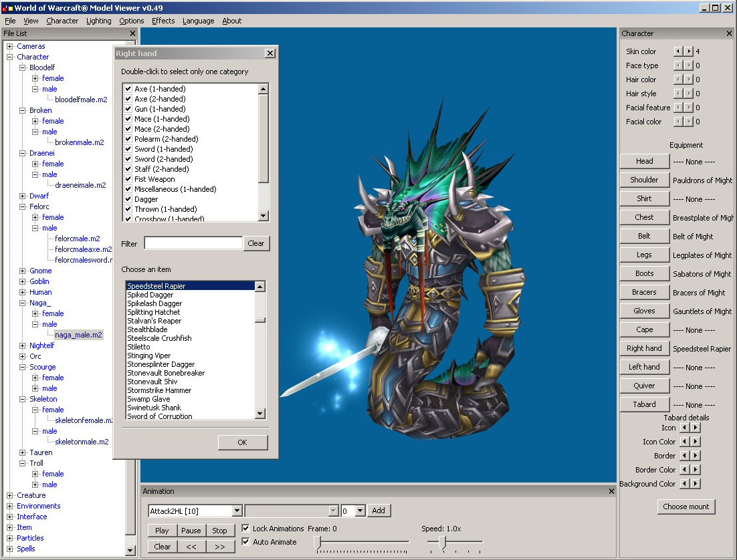The image size is (737, 560).
Task: Uncheck the Lock Animations checkbox
Action: tap(246, 529)
